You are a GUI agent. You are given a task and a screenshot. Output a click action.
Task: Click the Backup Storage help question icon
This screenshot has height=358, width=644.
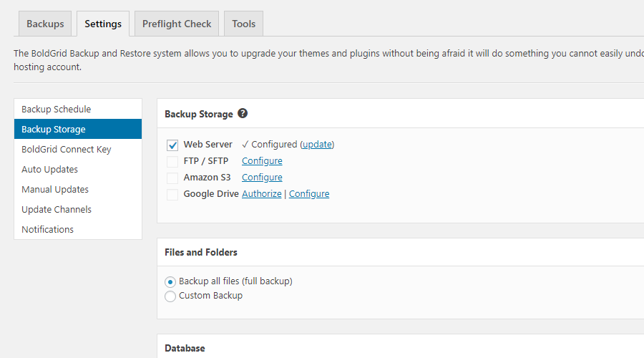click(243, 114)
